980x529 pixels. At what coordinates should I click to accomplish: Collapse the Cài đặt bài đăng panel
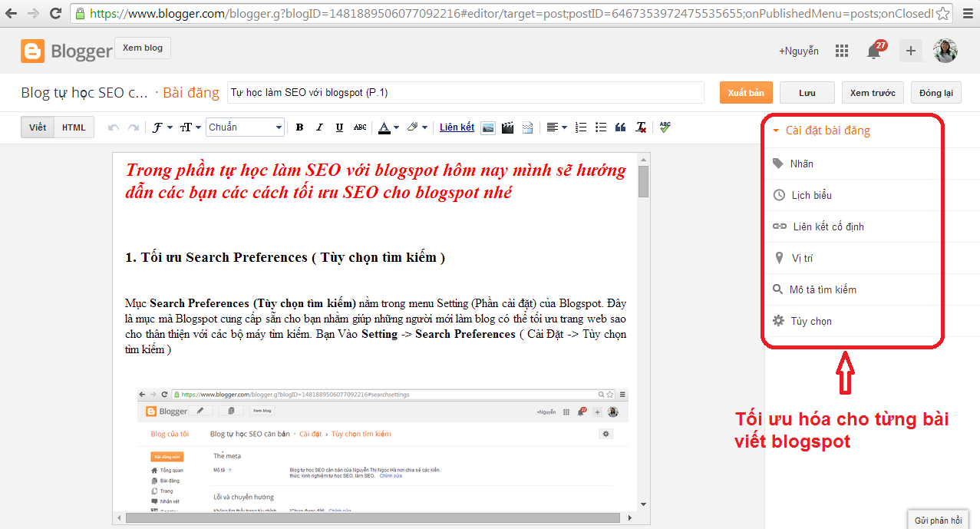(821, 131)
